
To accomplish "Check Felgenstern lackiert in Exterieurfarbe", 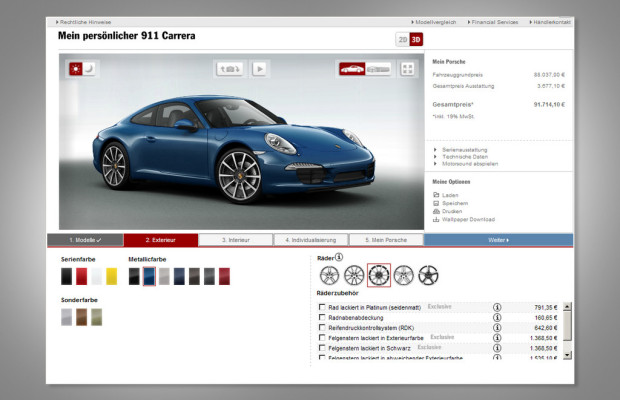I will point(322,338).
